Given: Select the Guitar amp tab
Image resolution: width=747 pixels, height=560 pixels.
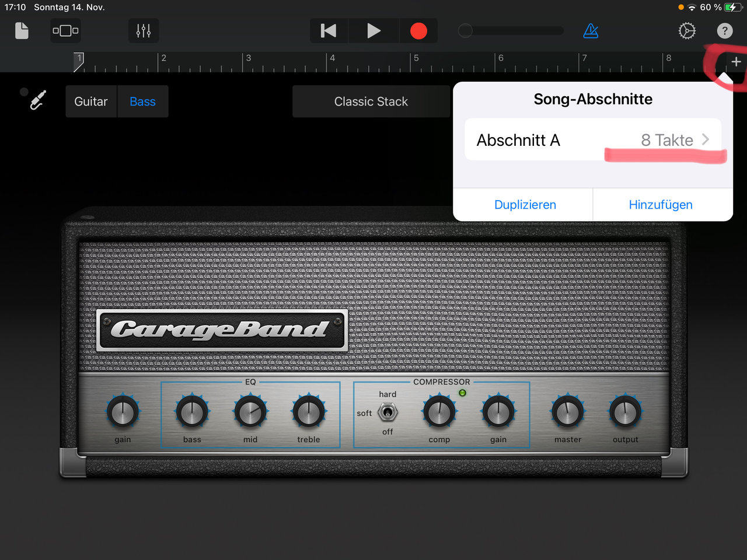Looking at the screenshot, I should (x=91, y=101).
